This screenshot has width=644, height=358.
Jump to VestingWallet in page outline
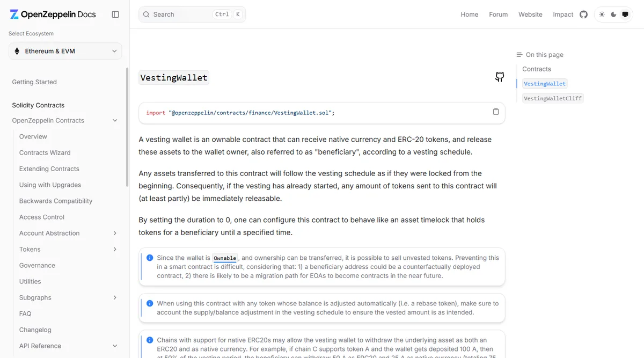click(545, 84)
